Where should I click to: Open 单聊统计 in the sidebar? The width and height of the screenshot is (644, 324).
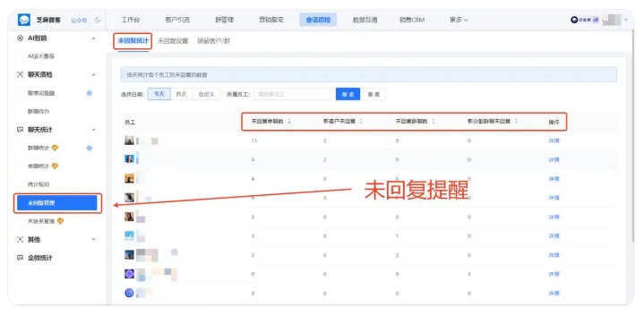[x=39, y=166]
